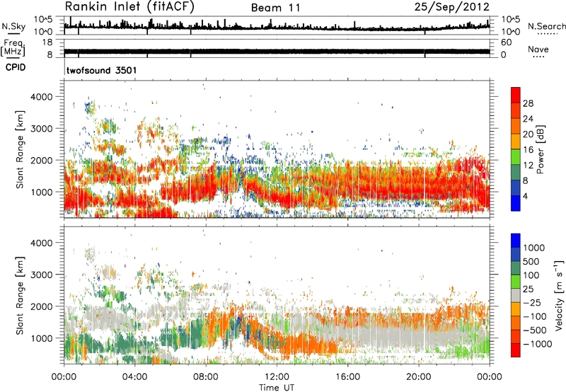566x392 pixels.
Task: Click the '−25' label on velocity colorbar
Action: tap(532, 303)
